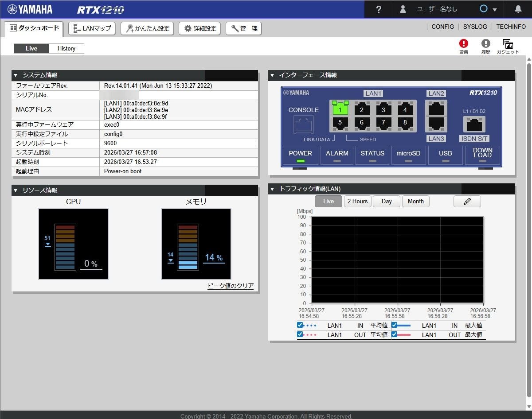Click ピーク値のクリア link
Image resolution: width=532 pixels, height=419 pixels.
[231, 286]
